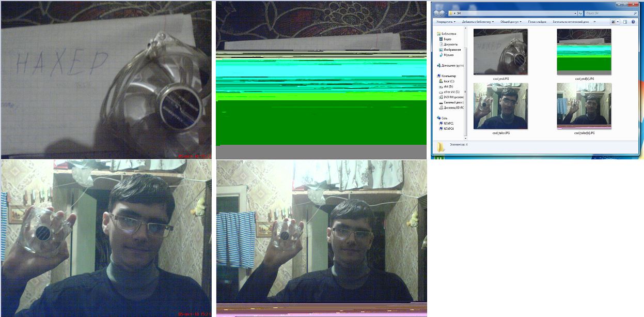The width and height of the screenshot is (644, 317).
Task: Open network computer N7APCL
Action: tap(447, 123)
